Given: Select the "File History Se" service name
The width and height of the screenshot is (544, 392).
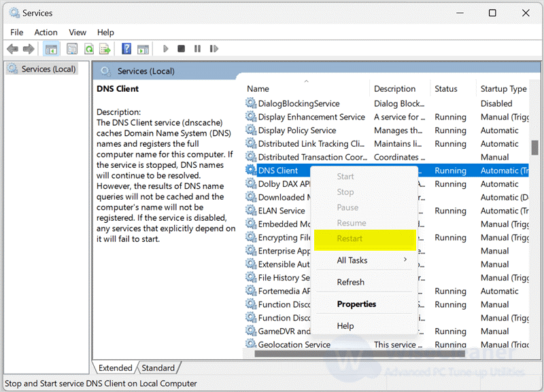Looking at the screenshot, I should tap(284, 278).
